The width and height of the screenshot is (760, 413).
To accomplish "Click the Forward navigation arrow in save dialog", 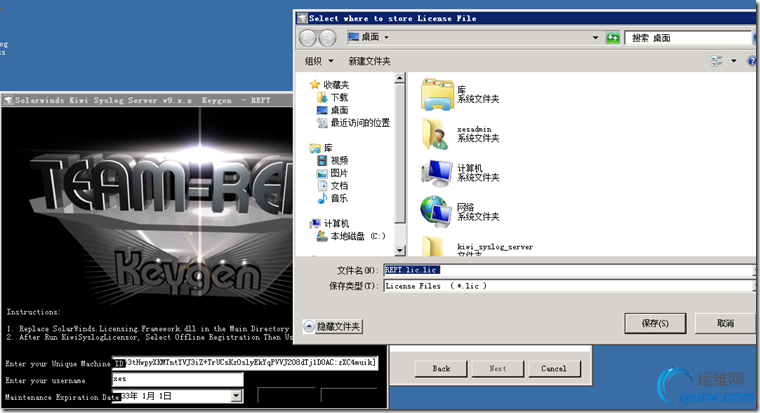I will click(328, 38).
